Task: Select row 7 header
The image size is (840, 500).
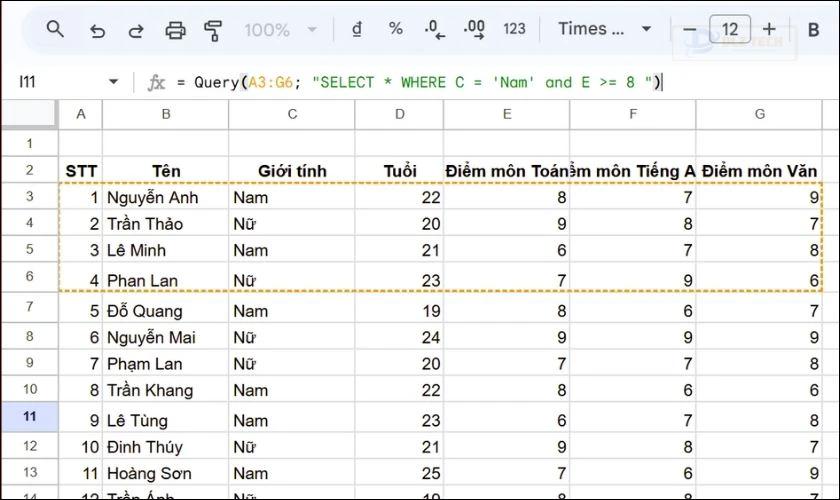Action: pyautogui.click(x=29, y=307)
